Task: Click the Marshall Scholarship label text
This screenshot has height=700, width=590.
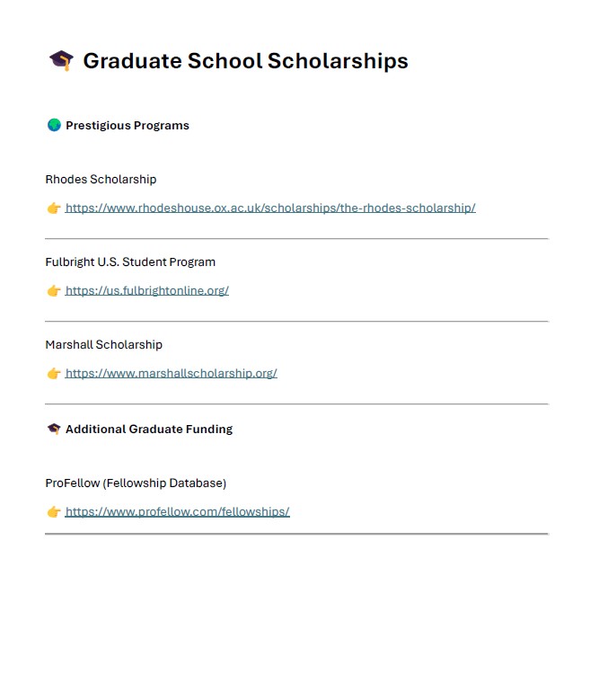Action: 104,345
